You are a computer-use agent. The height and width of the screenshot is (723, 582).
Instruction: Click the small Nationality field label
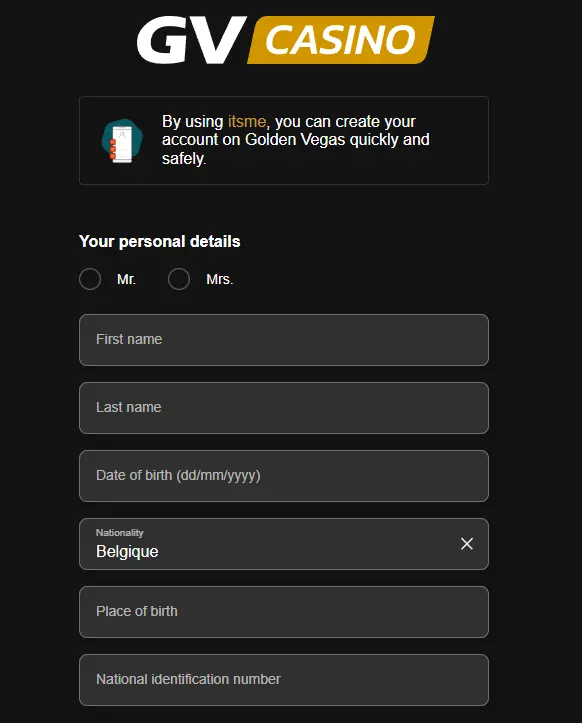pos(119,533)
